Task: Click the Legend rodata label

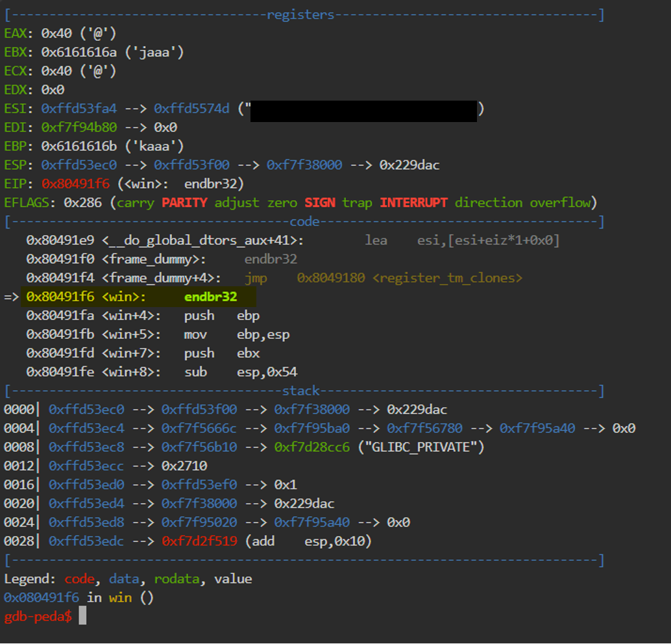Action: coord(177,579)
